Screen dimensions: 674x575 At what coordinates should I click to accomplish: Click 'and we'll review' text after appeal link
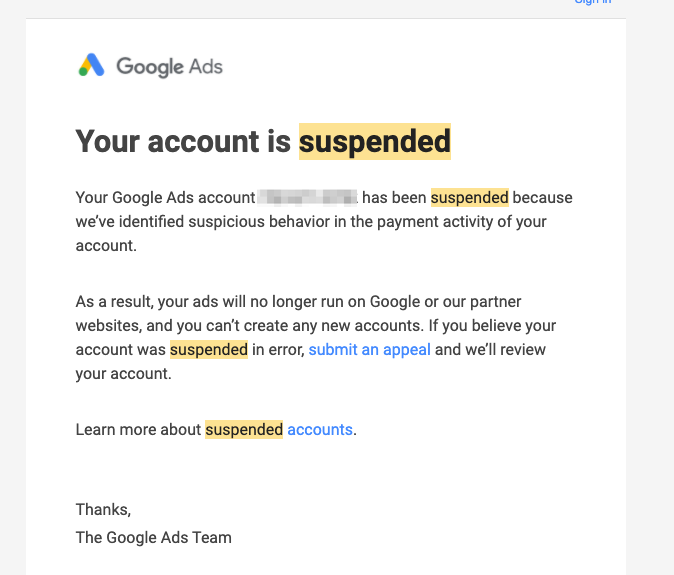(490, 349)
